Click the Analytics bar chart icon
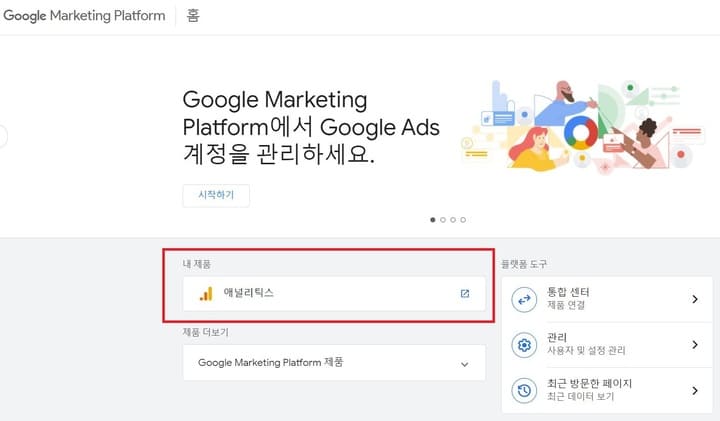The height and width of the screenshot is (421, 720). tap(206, 293)
